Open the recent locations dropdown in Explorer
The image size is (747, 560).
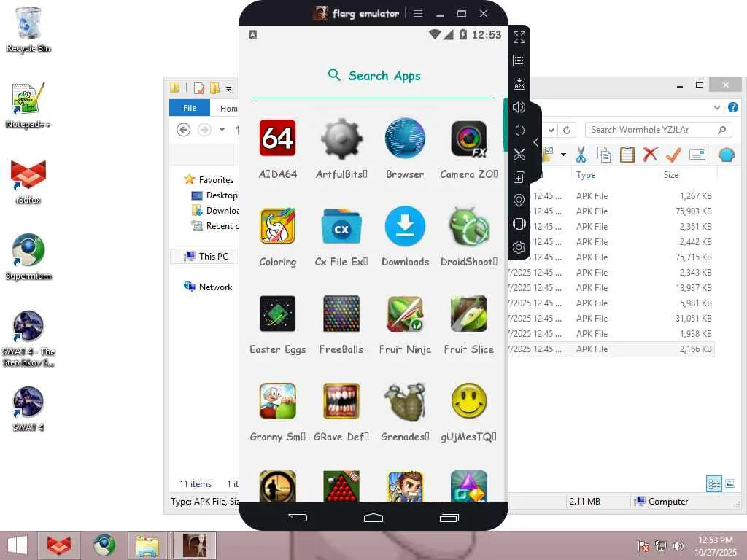click(222, 130)
